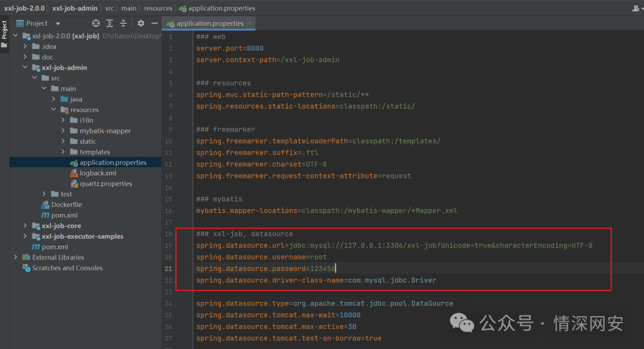Click the application.properties Spring leaf icon in tree
Viewport: 644px width, 349px height.
[74, 163]
